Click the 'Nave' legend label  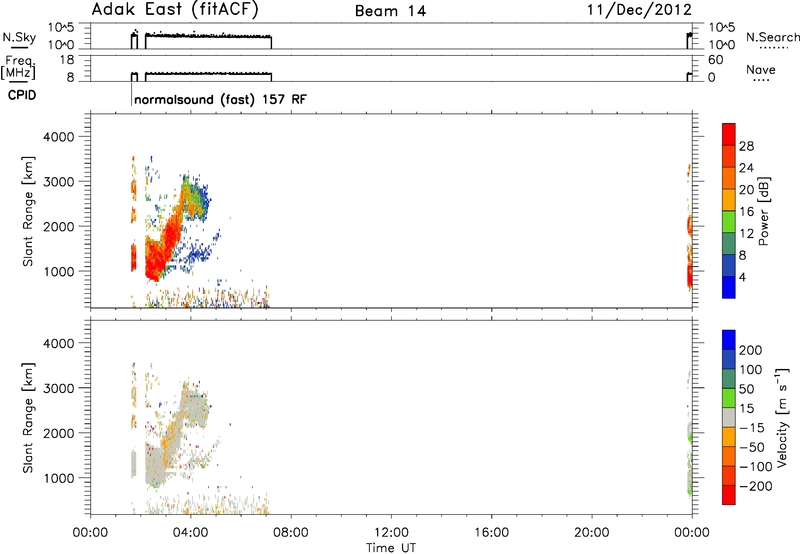[x=761, y=69]
